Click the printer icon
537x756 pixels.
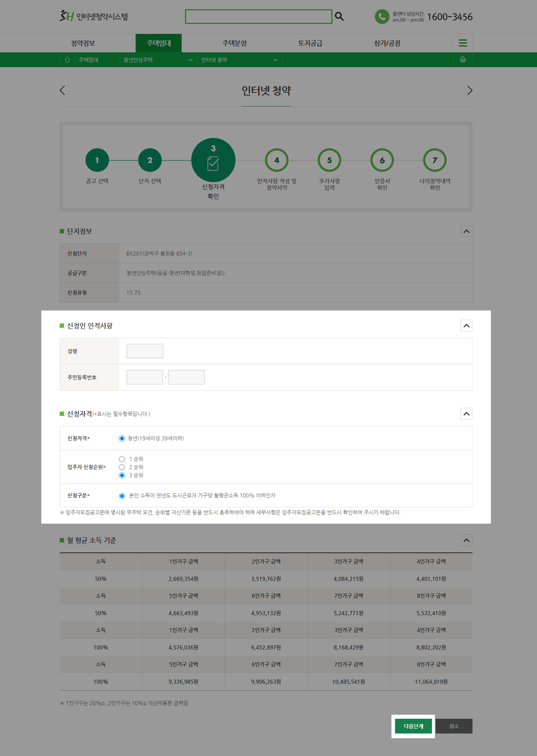(x=463, y=60)
